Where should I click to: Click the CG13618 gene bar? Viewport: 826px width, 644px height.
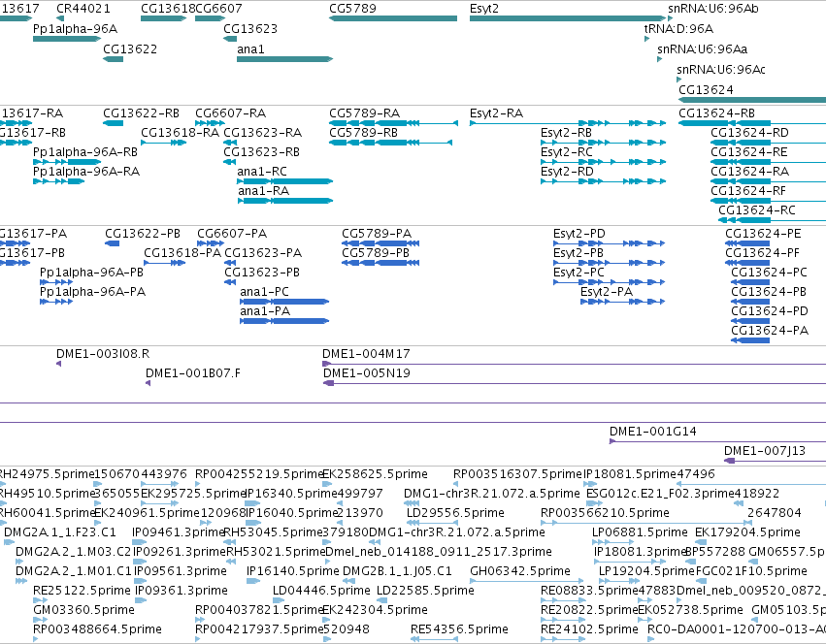tap(164, 18)
